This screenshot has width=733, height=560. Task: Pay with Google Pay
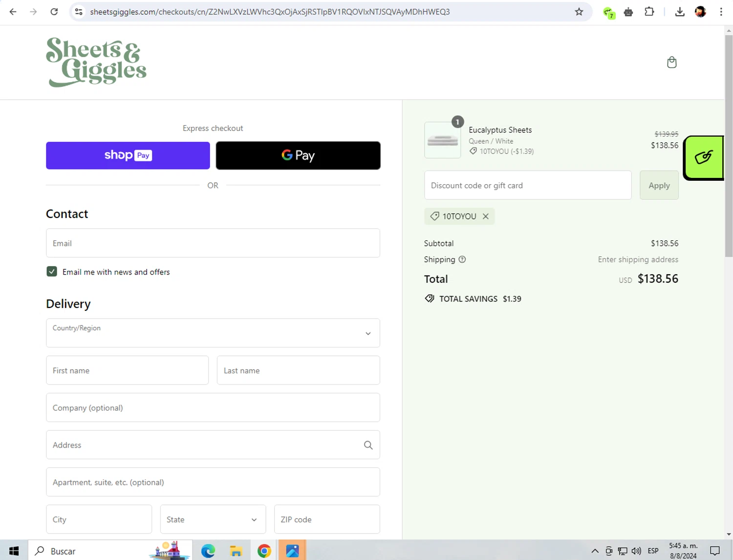[298, 155]
